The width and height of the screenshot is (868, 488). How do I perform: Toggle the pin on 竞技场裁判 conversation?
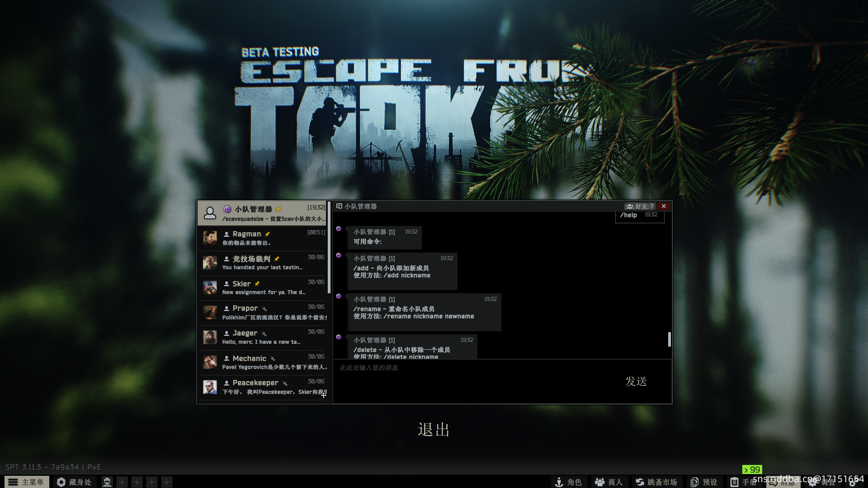click(276, 259)
